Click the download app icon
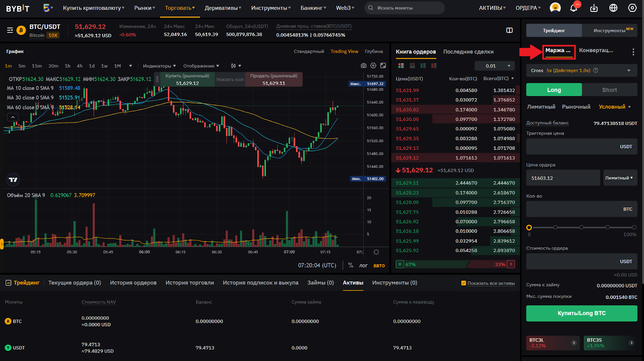Viewport: 644px width, 361px height. pos(594,8)
